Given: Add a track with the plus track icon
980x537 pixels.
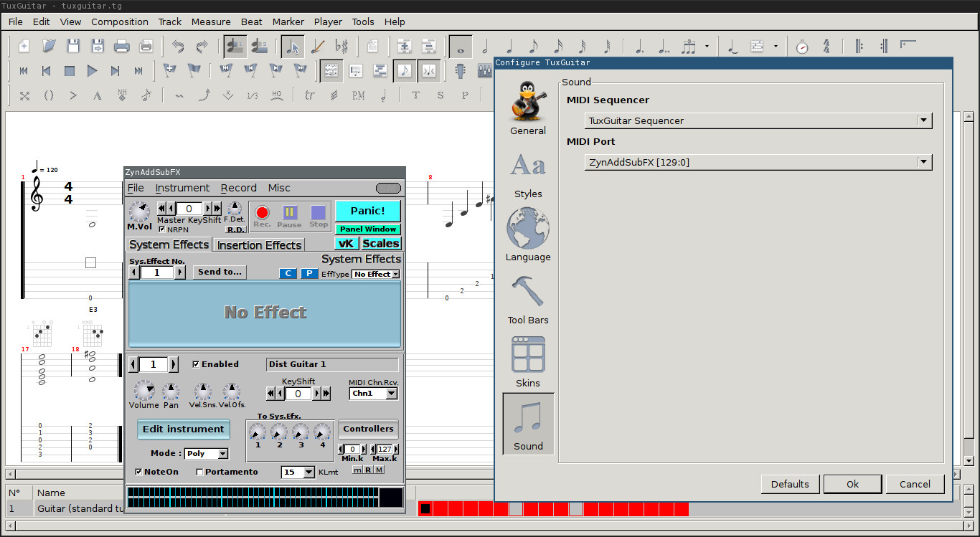Looking at the screenshot, I should tap(405, 47).
